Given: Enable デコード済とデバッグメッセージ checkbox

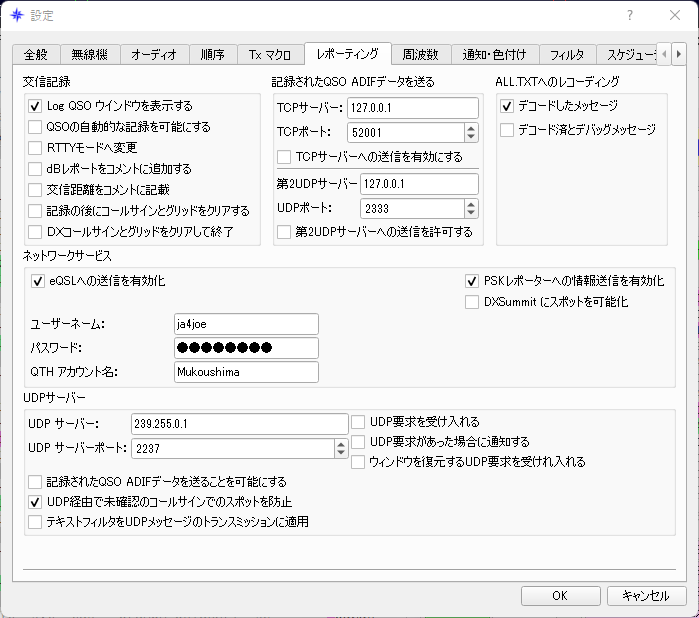Looking at the screenshot, I should [507, 130].
